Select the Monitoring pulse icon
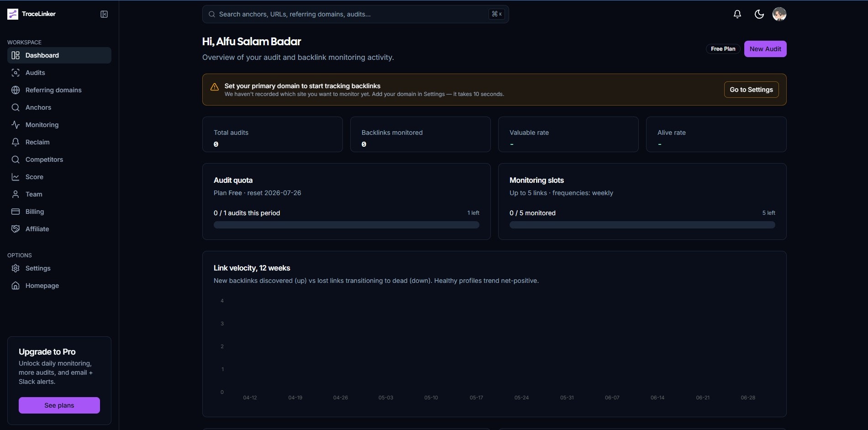The width and height of the screenshot is (868, 430). 16,125
